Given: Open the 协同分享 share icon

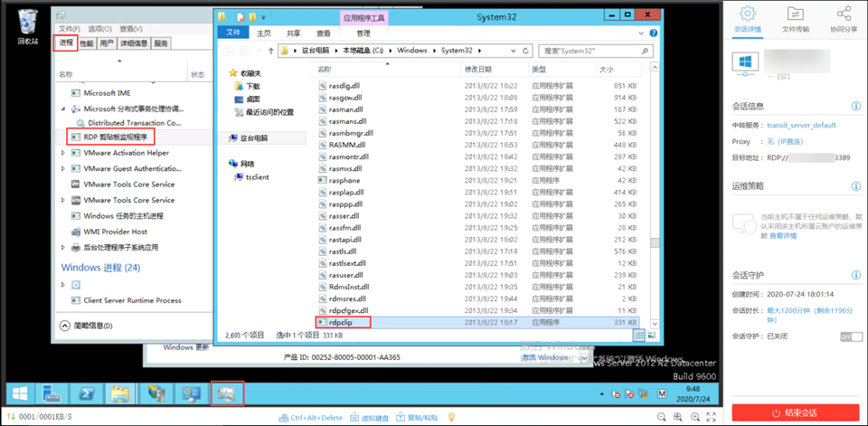Looking at the screenshot, I should tap(844, 14).
